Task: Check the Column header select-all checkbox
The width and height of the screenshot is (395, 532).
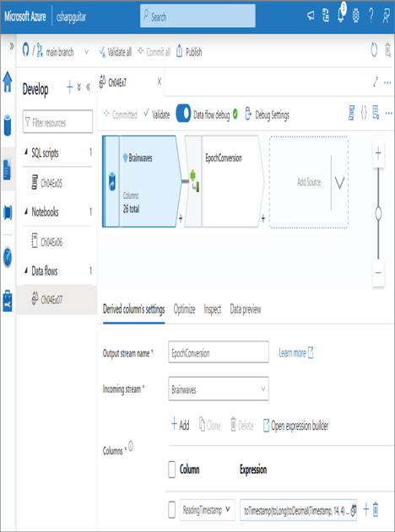Action: 172,470
